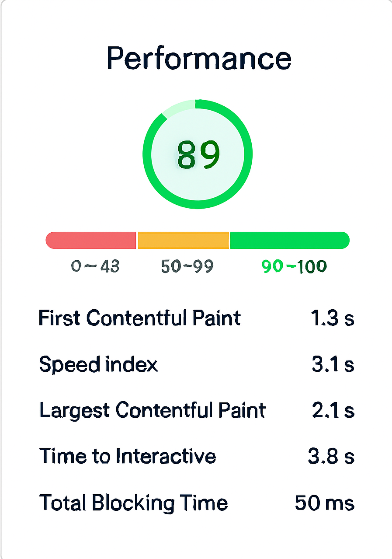The image size is (392, 559).
Task: Open the Largest Contentful Paint metric
Action: pyautogui.click(x=153, y=410)
